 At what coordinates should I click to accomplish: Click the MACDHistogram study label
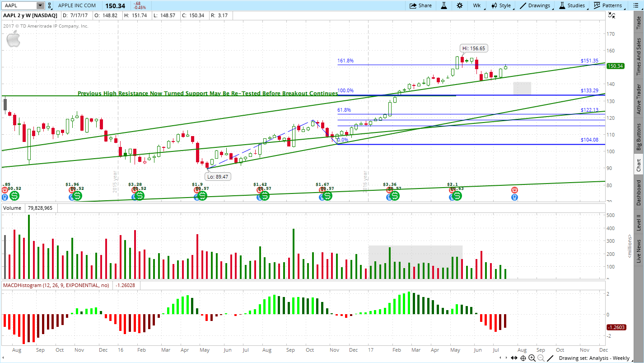pos(56,285)
